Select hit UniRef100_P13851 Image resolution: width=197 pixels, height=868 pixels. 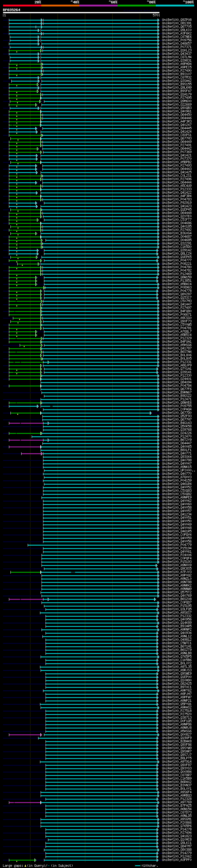[x=177, y=281]
